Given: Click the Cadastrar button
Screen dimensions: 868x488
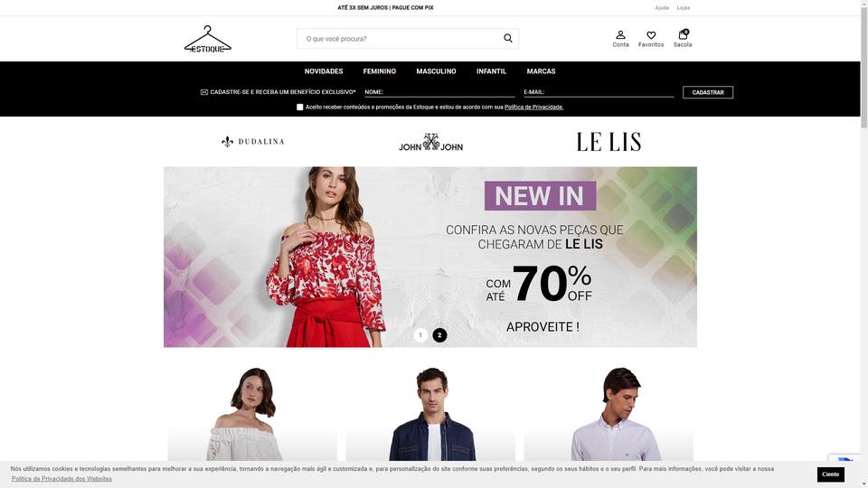Looking at the screenshot, I should pos(708,92).
